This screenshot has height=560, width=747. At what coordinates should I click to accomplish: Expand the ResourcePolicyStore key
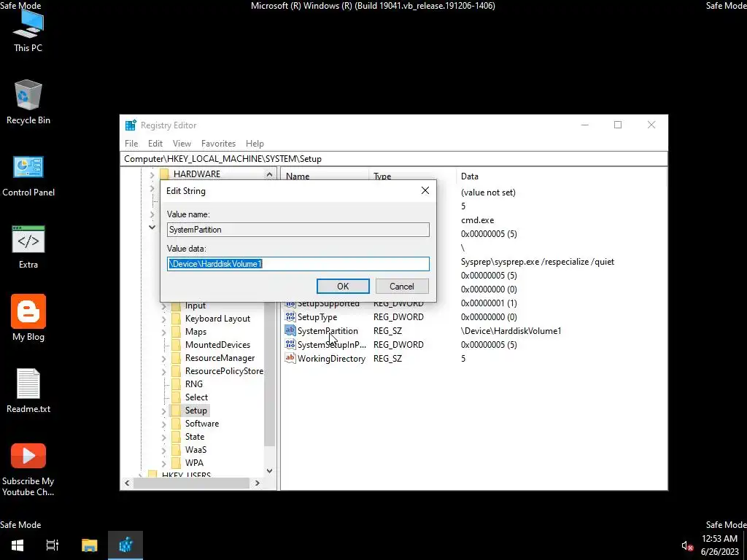click(164, 371)
